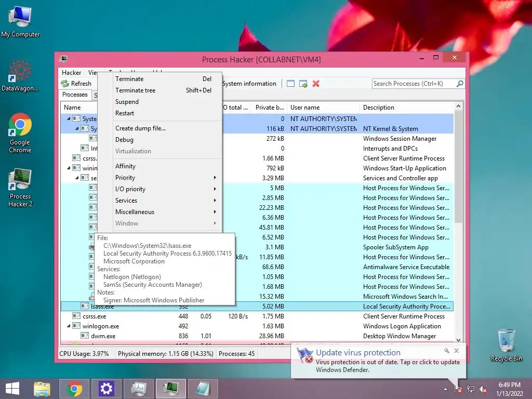Switch to Process Hacker taskbar button

point(170,389)
